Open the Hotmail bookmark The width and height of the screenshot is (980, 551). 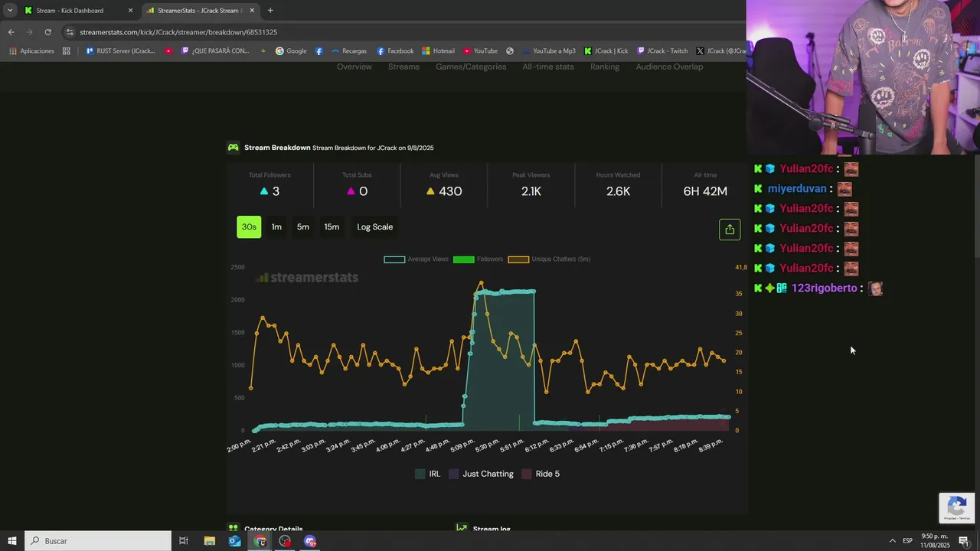pyautogui.click(x=438, y=51)
